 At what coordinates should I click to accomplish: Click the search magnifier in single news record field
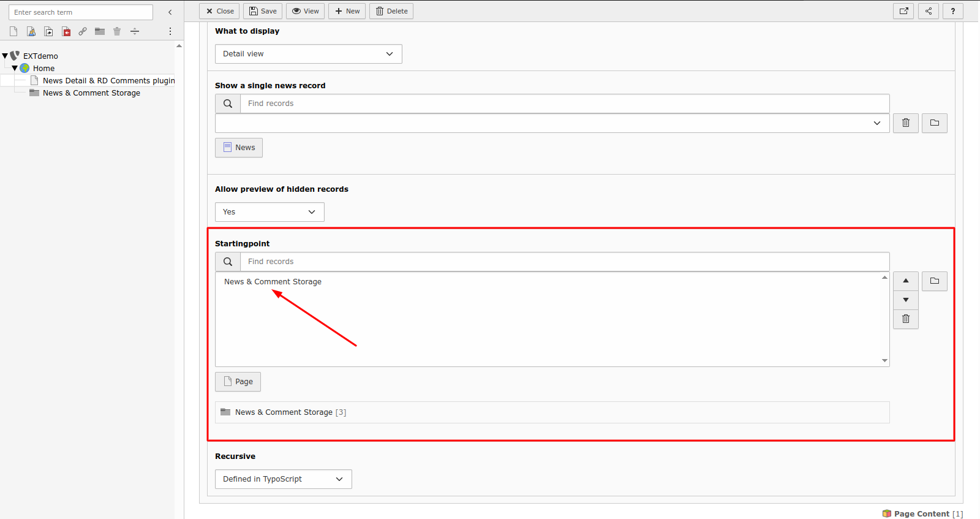tap(228, 104)
